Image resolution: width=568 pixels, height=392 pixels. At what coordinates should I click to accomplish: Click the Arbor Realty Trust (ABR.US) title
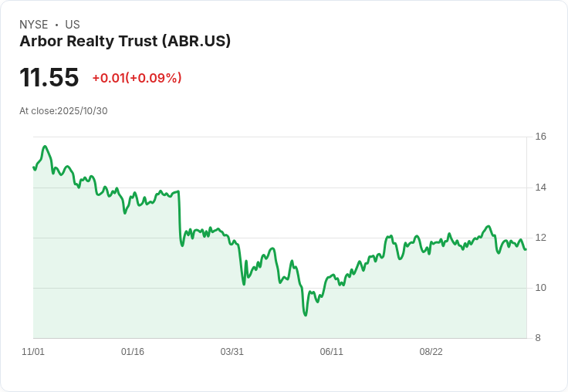click(x=125, y=42)
